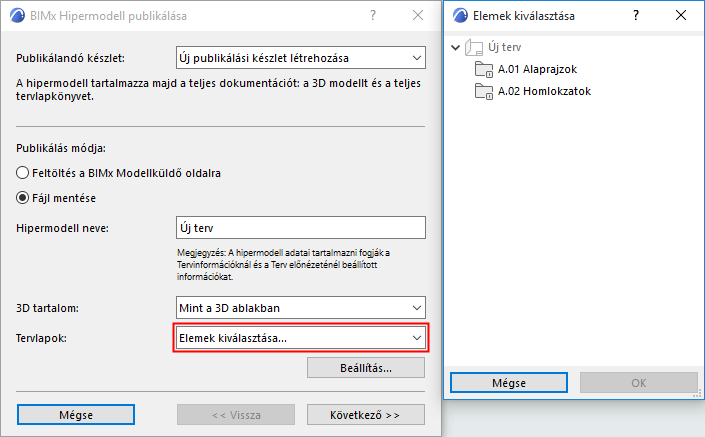Viewport: 705px width, 437px height.
Task: Select 'Fájl mentése' radio button
Action: (x=22, y=198)
